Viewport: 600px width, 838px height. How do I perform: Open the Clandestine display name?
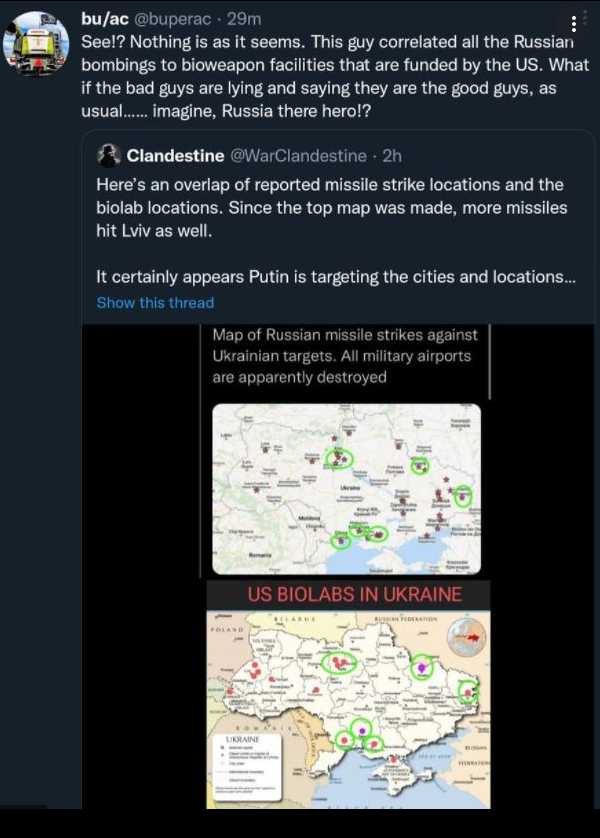click(x=175, y=156)
